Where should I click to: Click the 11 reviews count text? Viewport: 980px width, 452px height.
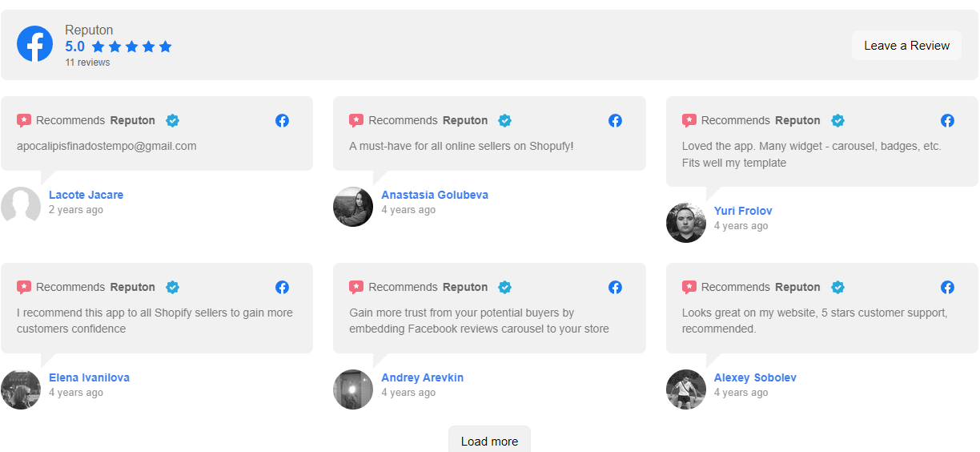point(88,63)
